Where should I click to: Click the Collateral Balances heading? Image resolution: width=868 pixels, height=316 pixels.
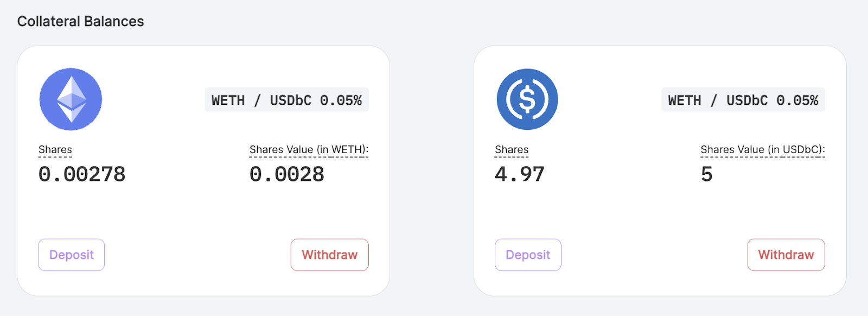coord(80,22)
